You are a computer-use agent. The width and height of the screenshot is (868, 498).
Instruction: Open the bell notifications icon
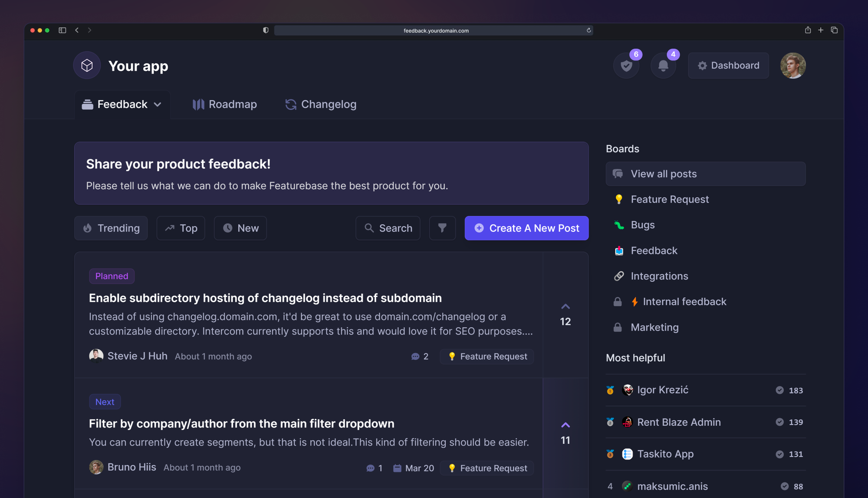tap(663, 65)
